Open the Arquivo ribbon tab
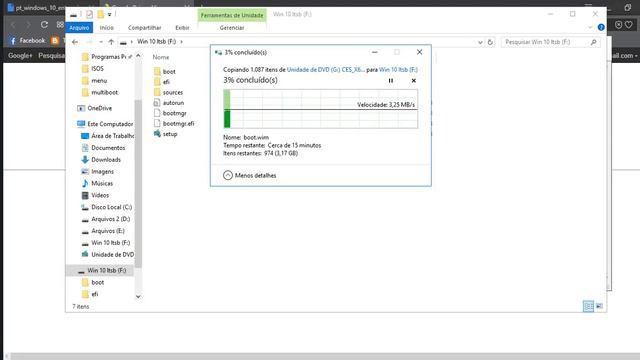Screen dimensions: 640x360 [79, 28]
